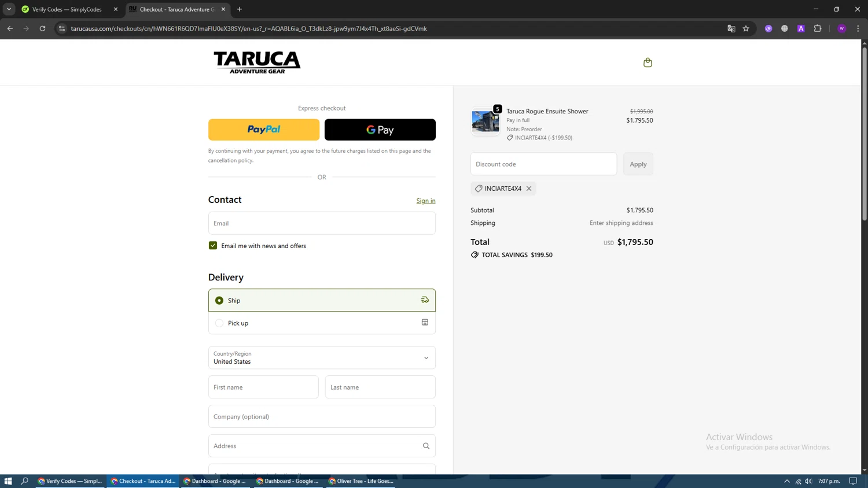Focus the Last name field
This screenshot has width=868, height=488.
tap(380, 387)
